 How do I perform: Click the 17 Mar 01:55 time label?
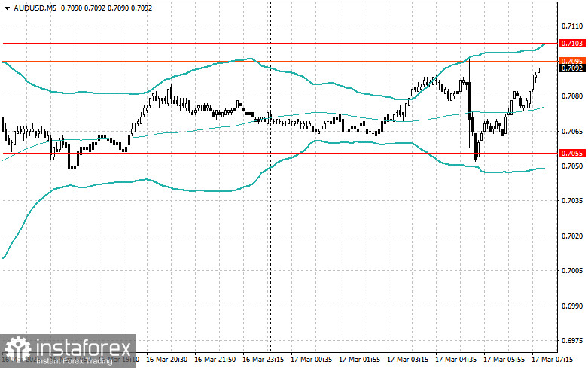360,360
